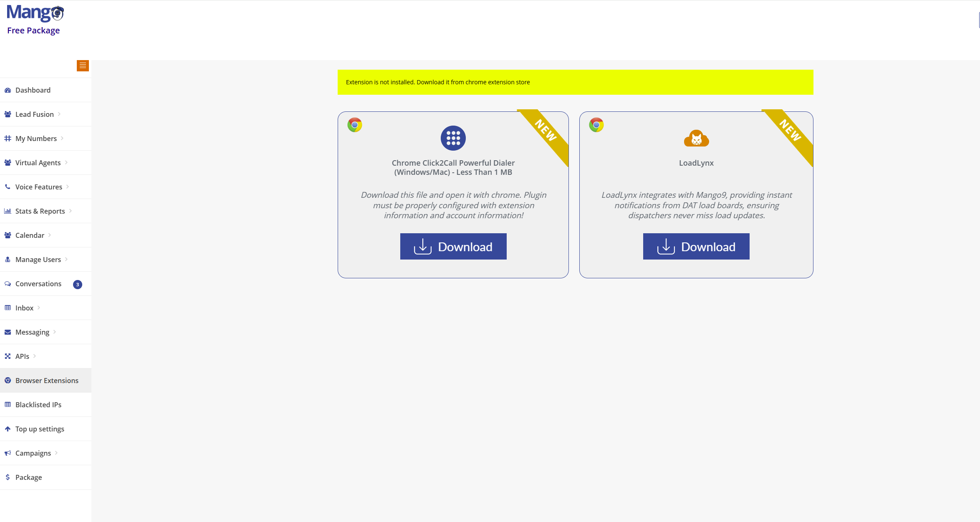Viewport: 980px width, 522px height.
Task: Open the Inbox section
Action: [x=24, y=308]
